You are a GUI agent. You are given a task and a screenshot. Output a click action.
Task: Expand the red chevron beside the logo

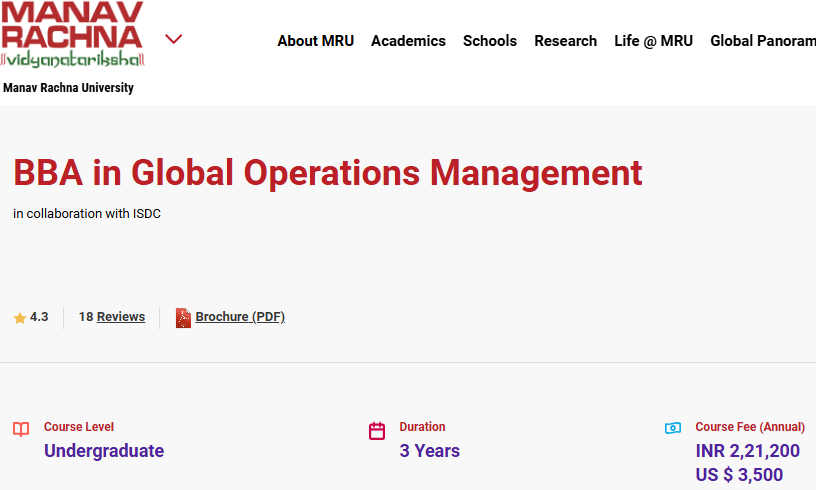click(x=173, y=39)
